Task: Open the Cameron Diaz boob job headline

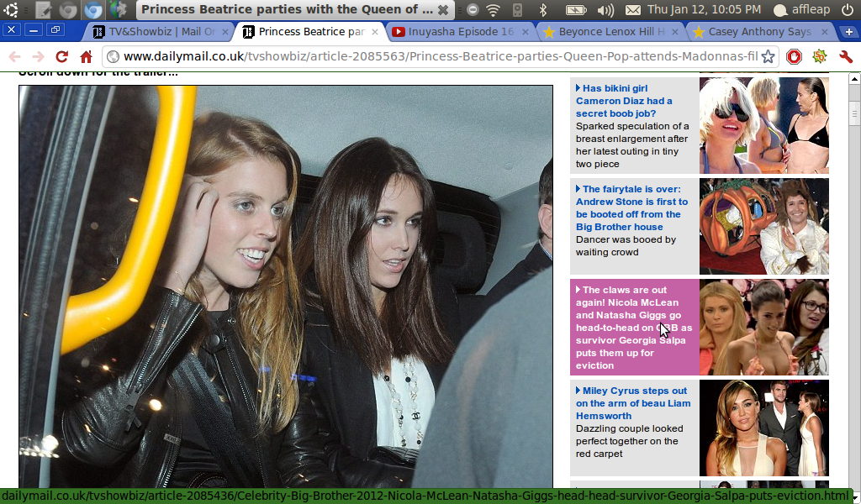Action: (625, 101)
